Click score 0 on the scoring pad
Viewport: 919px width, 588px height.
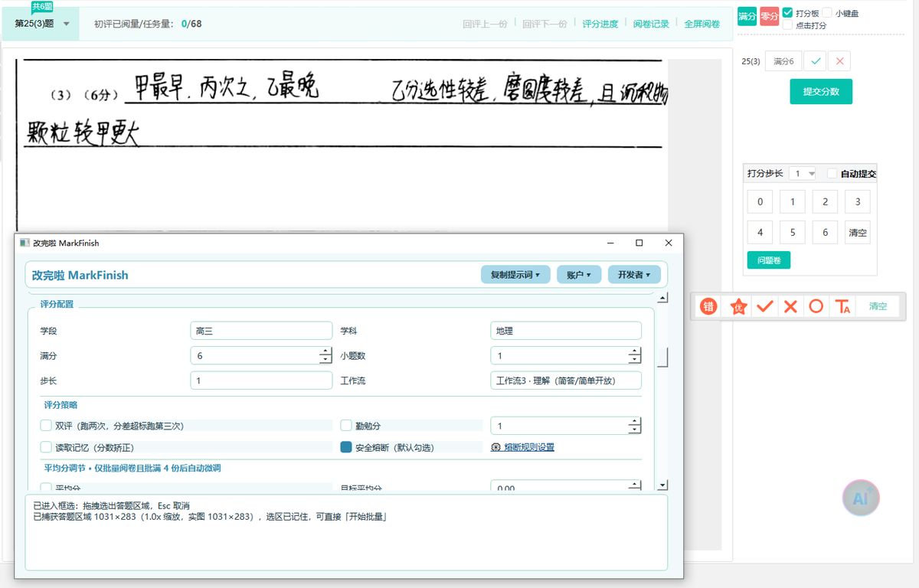point(760,202)
